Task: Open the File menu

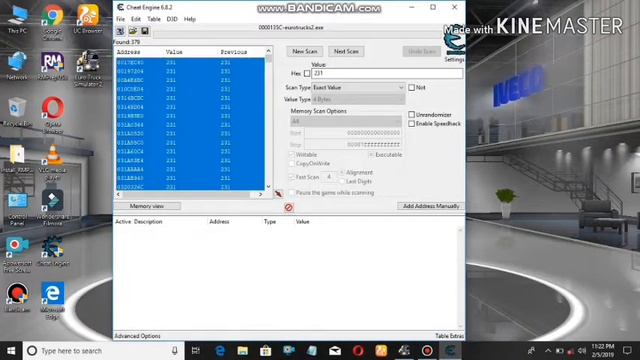Action: (x=120, y=19)
